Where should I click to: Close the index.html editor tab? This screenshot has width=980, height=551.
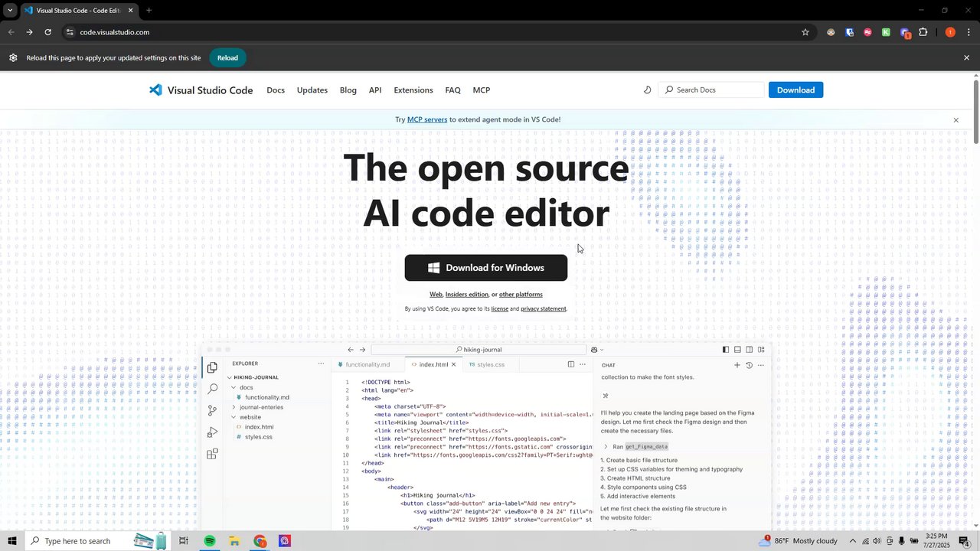click(x=453, y=364)
